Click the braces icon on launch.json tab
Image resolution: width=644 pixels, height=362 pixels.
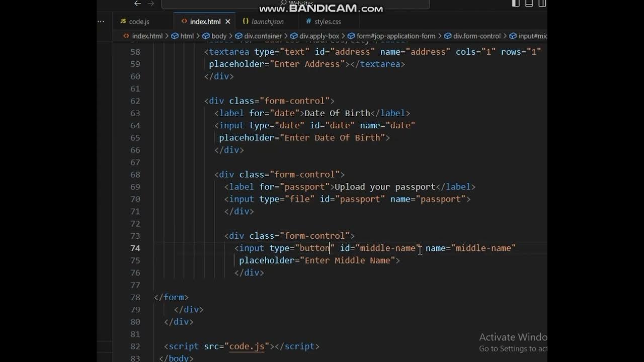click(246, 22)
